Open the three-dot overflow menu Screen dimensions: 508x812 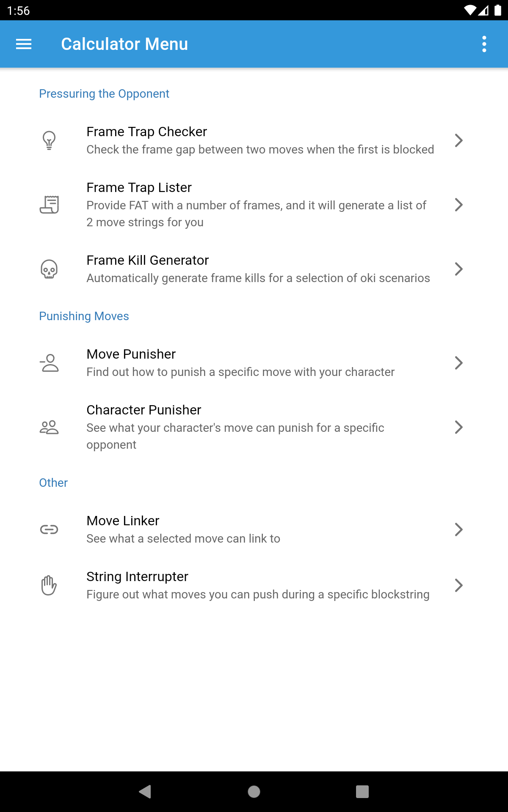tap(484, 44)
